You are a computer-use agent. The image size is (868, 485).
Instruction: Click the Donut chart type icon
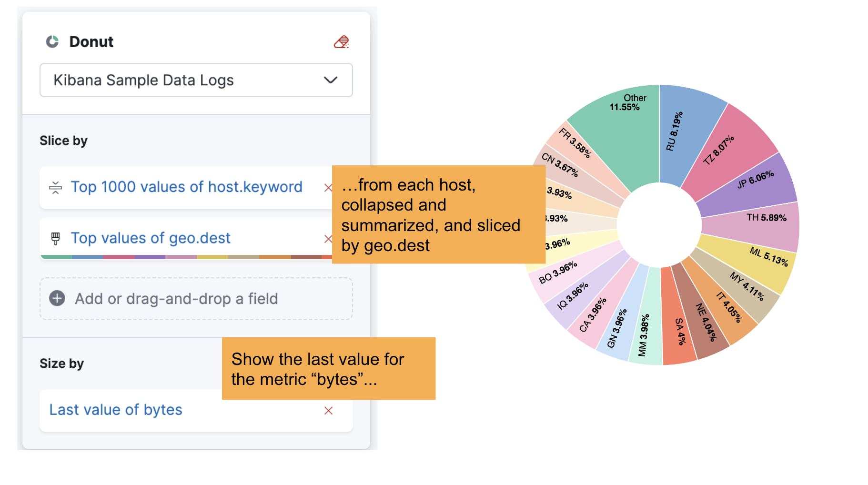[x=52, y=42]
